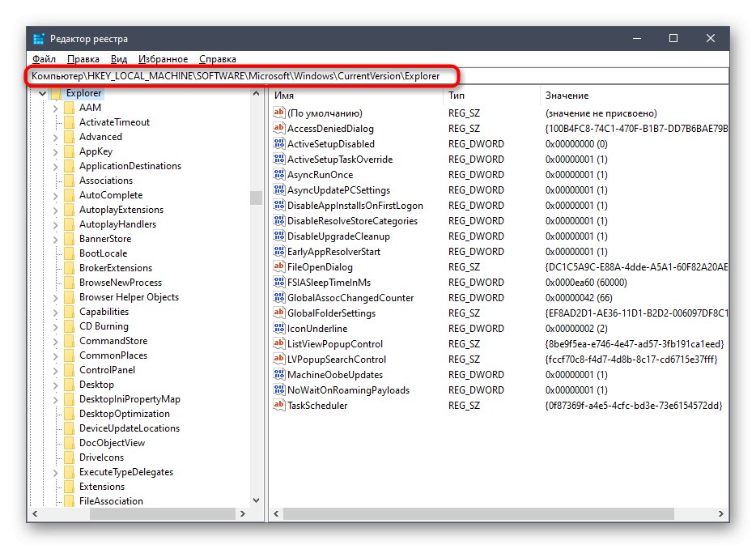Click the DWORD icon next to AsyncUpdatePCSettings

click(x=278, y=190)
